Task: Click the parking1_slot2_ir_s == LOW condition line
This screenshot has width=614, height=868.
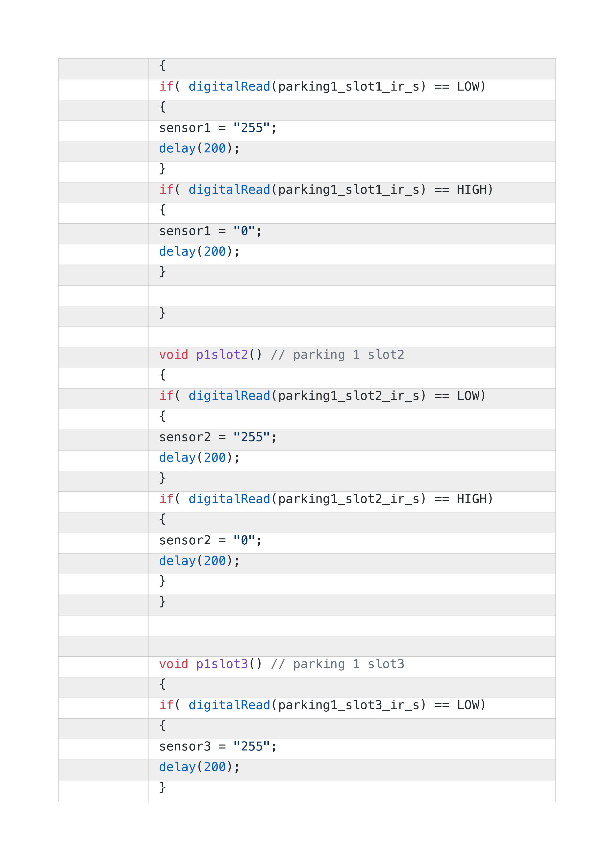Action: pyautogui.click(x=322, y=396)
